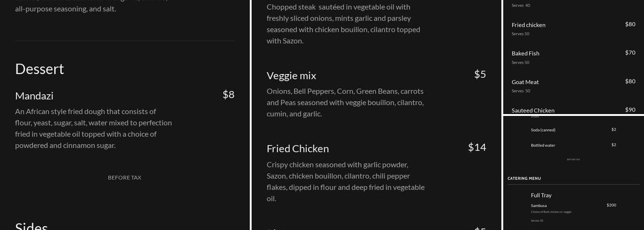Click Sauteed Chicken catering item
The height and width of the screenshot is (230, 644).
533,110
